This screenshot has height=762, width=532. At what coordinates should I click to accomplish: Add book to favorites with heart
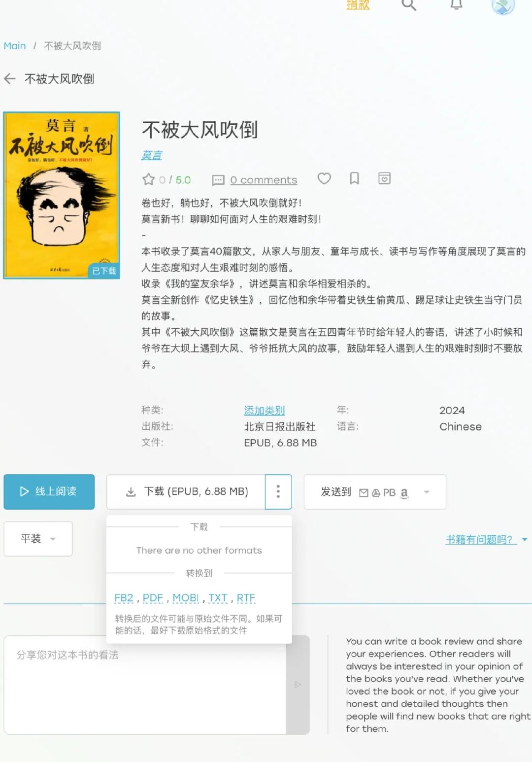pyautogui.click(x=324, y=178)
